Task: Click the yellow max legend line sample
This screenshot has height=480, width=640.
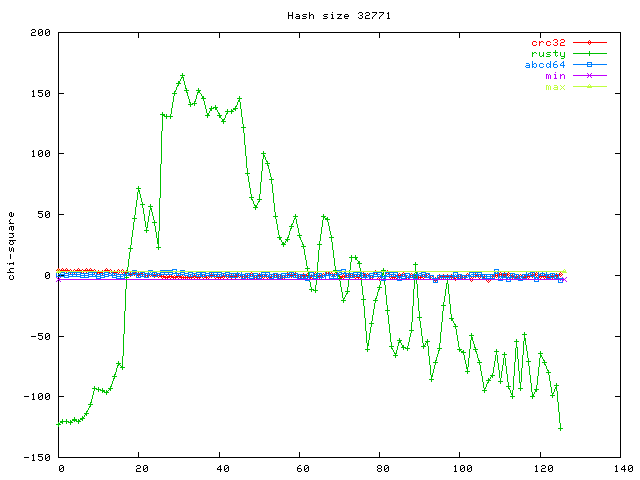Action: pyautogui.click(x=590, y=87)
